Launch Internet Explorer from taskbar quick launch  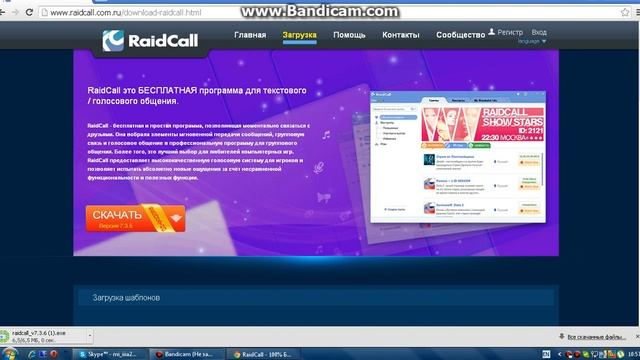tap(31, 354)
